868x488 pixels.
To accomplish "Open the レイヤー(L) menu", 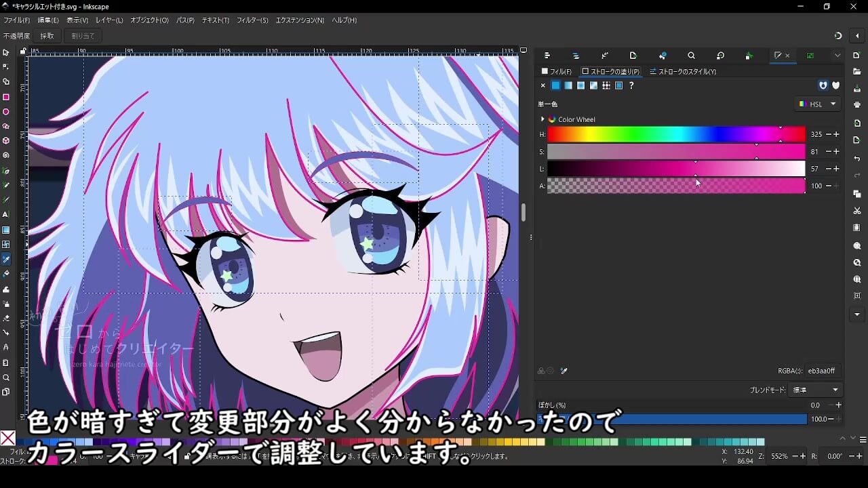I will tap(109, 20).
